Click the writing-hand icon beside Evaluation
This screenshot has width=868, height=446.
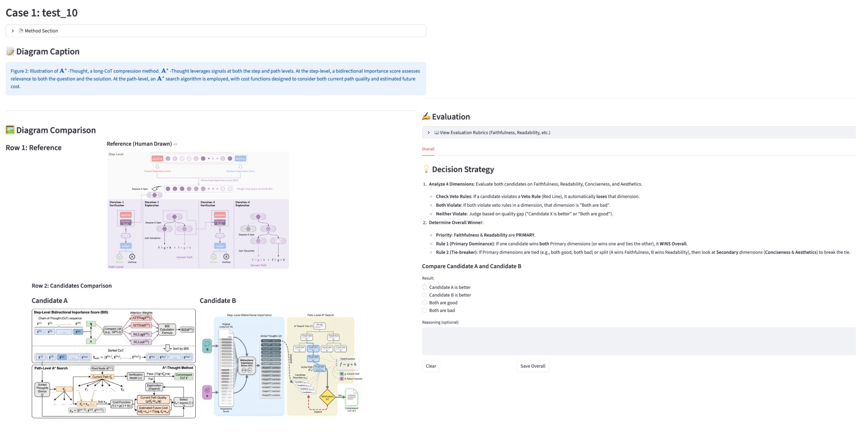426,117
